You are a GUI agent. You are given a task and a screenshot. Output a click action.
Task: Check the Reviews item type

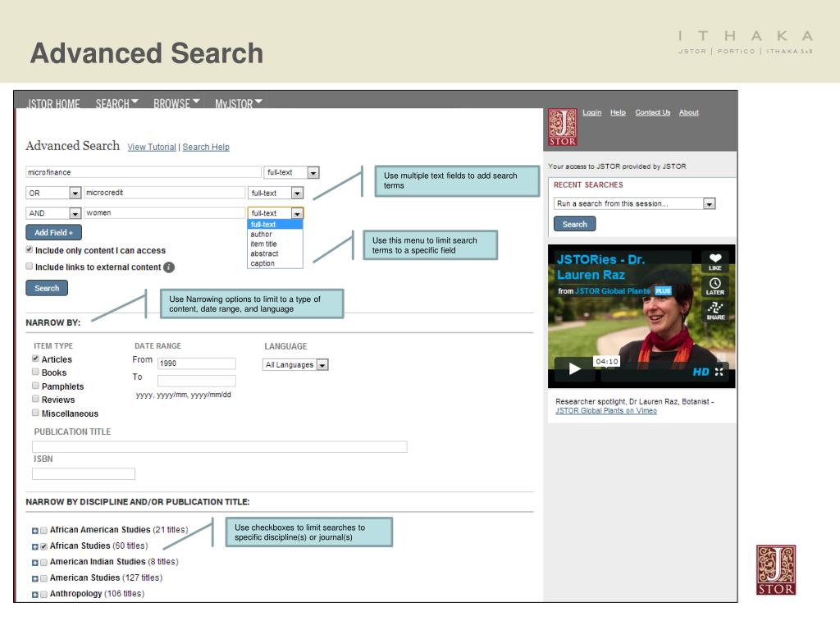[x=35, y=399]
